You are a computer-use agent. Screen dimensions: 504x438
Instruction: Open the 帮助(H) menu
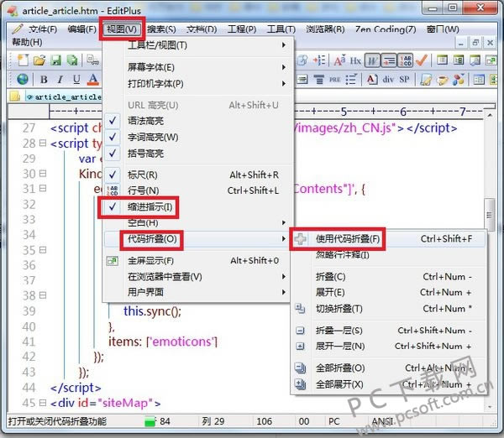pos(27,42)
